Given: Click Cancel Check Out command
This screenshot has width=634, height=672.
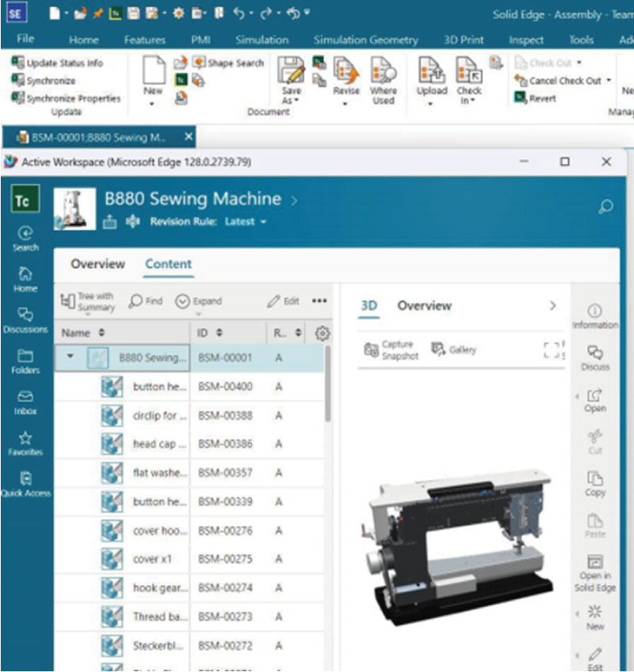Looking at the screenshot, I should (x=558, y=81).
